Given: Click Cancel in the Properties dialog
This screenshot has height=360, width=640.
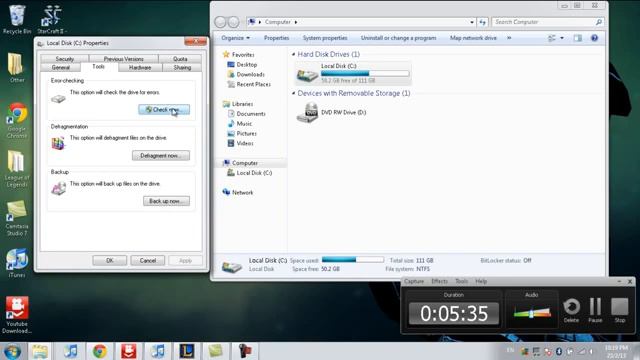Looking at the screenshot, I should [x=148, y=260].
